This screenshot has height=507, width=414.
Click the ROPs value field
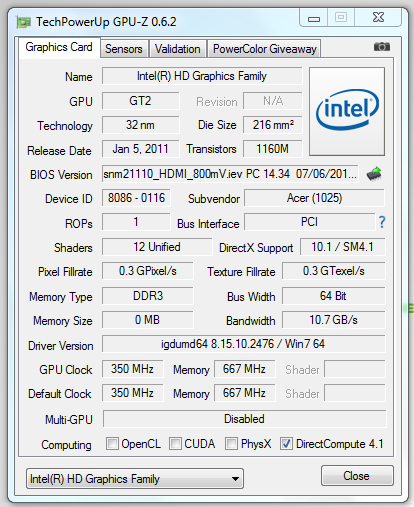tap(136, 222)
